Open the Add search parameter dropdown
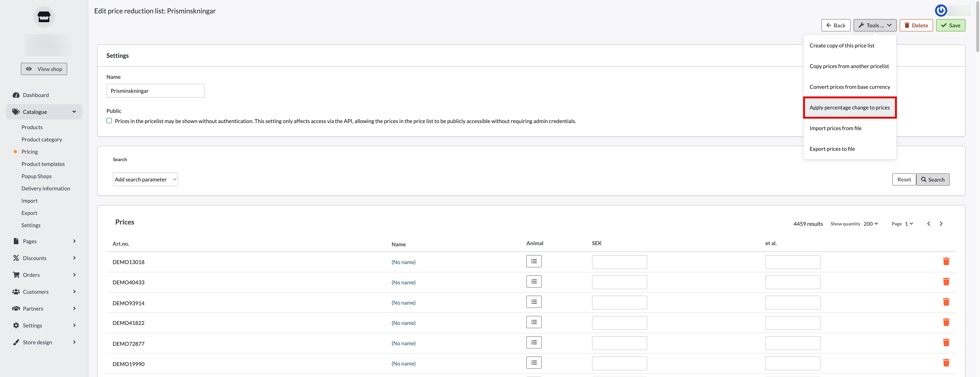This screenshot has width=980, height=377. click(x=145, y=179)
